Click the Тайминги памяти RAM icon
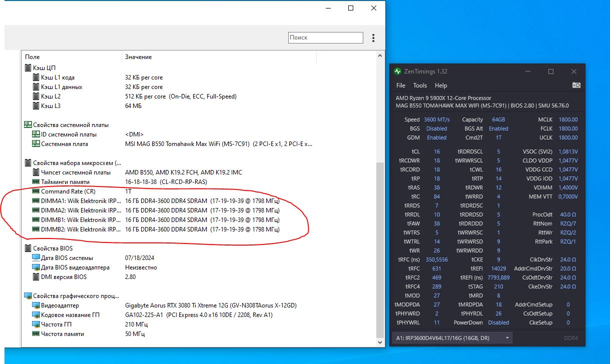The height and width of the screenshot is (364, 610). coord(36,182)
